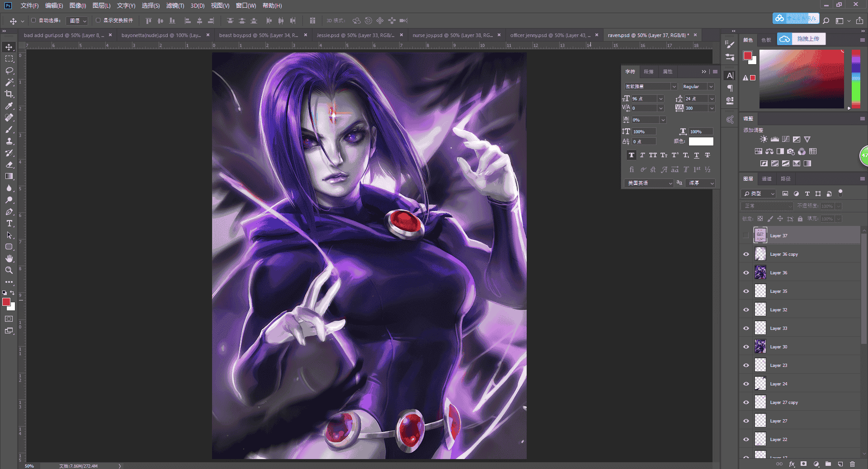Add a layer mask from the Layers panel
The height and width of the screenshot is (469, 868).
[x=803, y=464]
